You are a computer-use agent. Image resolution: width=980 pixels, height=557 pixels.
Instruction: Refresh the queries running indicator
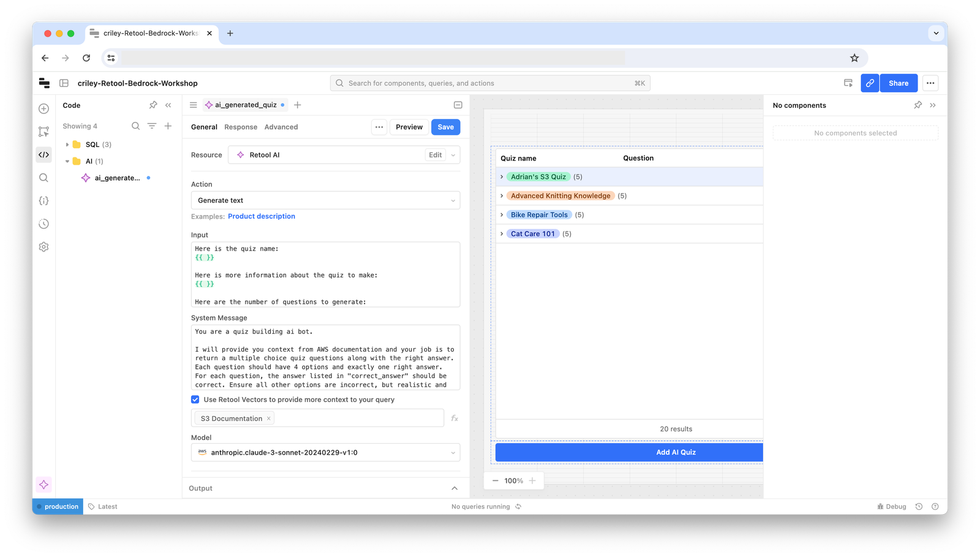(518, 507)
